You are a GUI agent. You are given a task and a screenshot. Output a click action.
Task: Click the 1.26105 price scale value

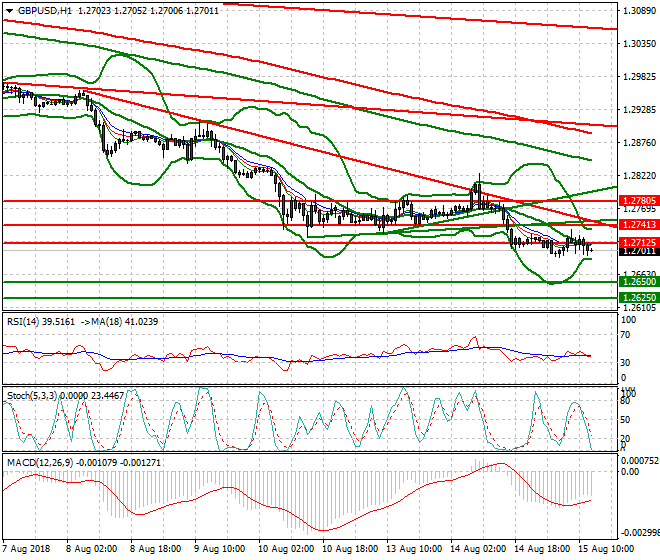point(639,308)
